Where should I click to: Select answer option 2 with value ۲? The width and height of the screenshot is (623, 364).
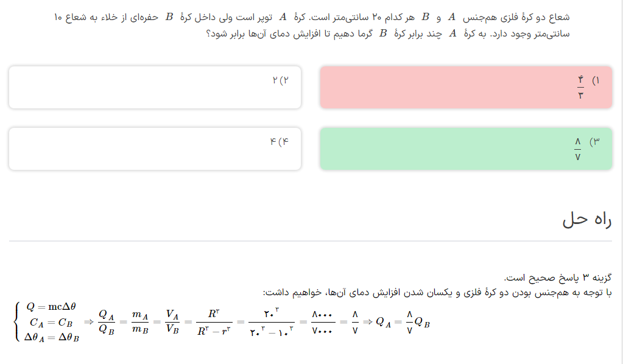pos(155,87)
